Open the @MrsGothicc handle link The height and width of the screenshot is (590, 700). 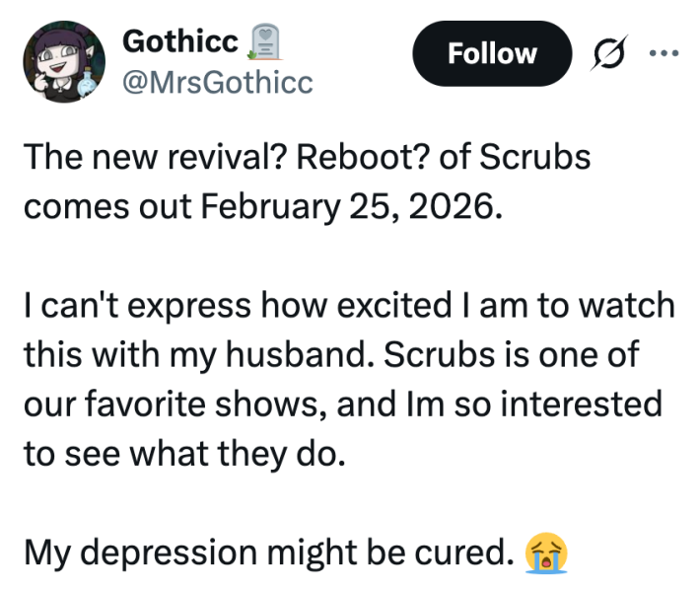click(216, 83)
